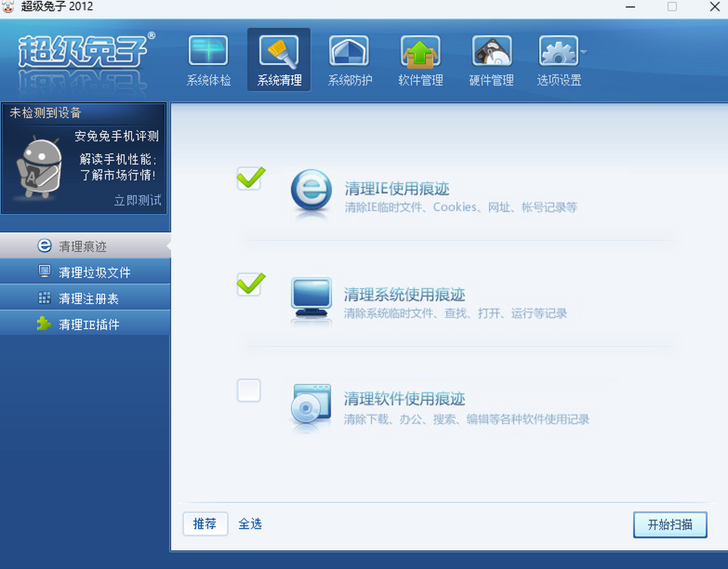Select 清理IE插件 in the sidebar

coord(85,324)
